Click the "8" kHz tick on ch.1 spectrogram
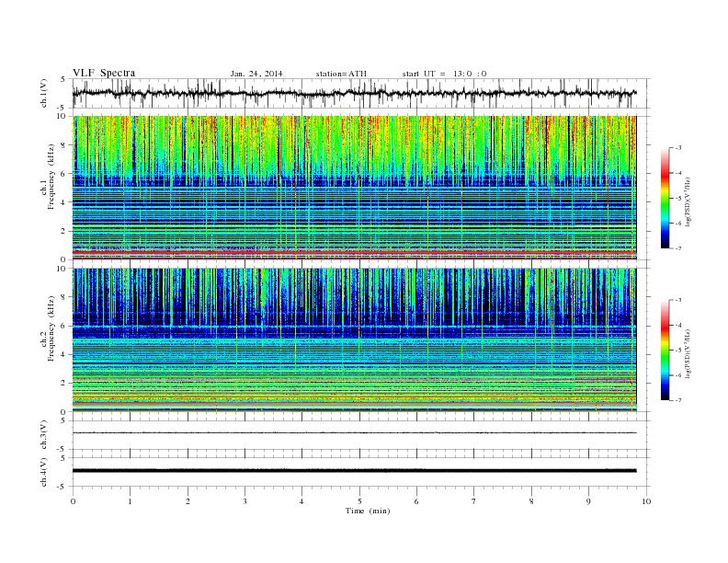The image size is (728, 563). coord(63,145)
